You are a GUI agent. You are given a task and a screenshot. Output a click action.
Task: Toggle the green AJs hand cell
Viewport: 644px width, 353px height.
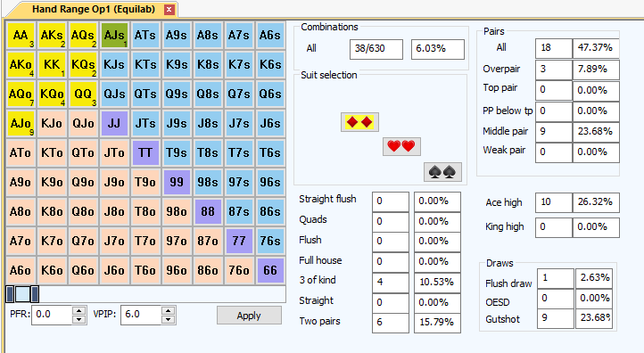pos(114,36)
